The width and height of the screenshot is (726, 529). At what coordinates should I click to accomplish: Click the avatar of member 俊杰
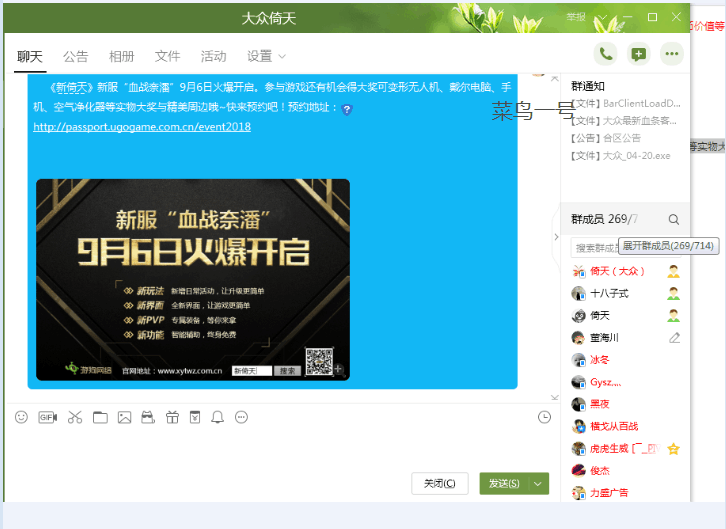click(x=578, y=471)
